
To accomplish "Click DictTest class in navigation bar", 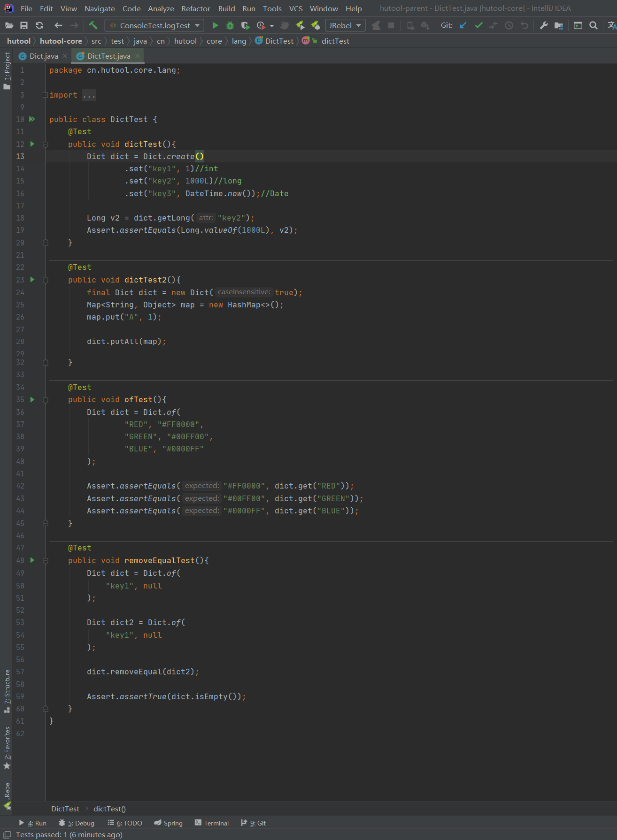I will click(x=274, y=41).
